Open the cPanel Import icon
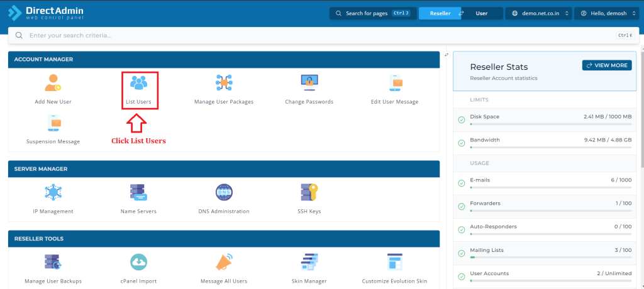Viewport: 644px width, 289px height. (138, 262)
